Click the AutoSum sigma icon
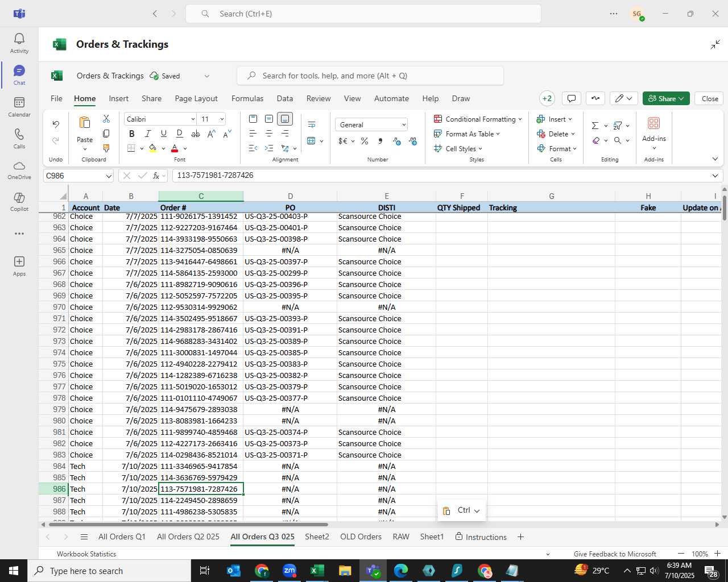 (x=595, y=126)
